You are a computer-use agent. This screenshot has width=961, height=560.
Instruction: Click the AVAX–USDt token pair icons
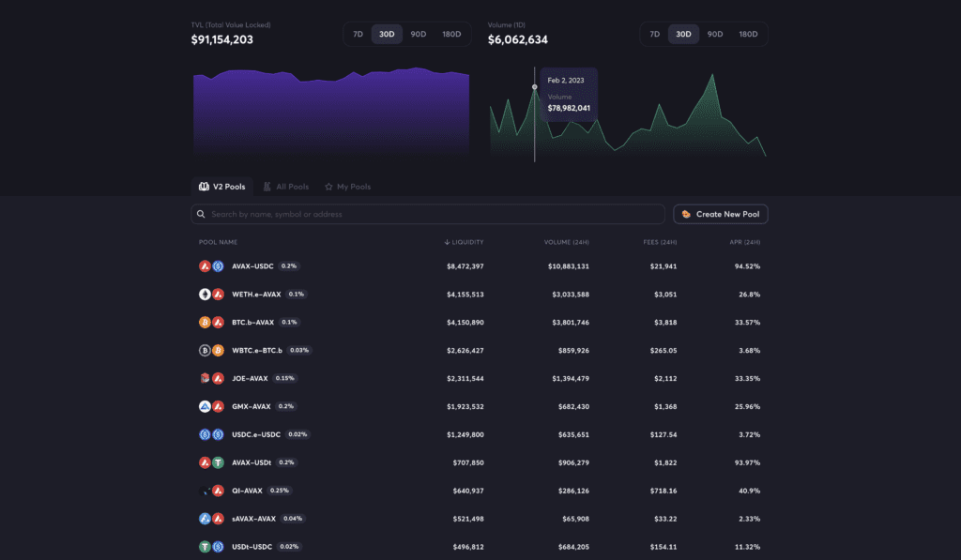click(211, 462)
